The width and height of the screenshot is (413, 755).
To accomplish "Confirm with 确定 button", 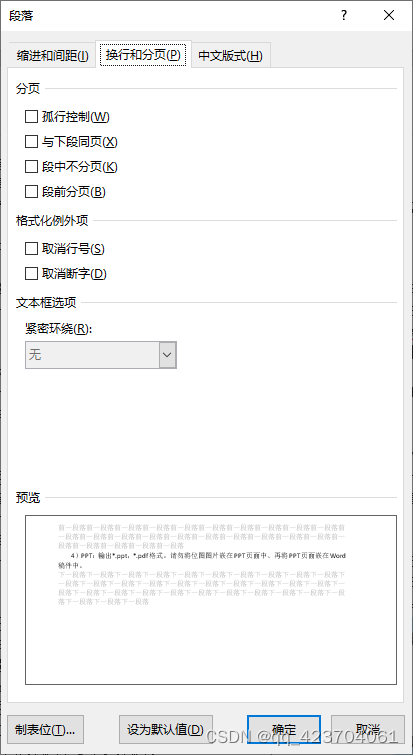I will pos(284,729).
